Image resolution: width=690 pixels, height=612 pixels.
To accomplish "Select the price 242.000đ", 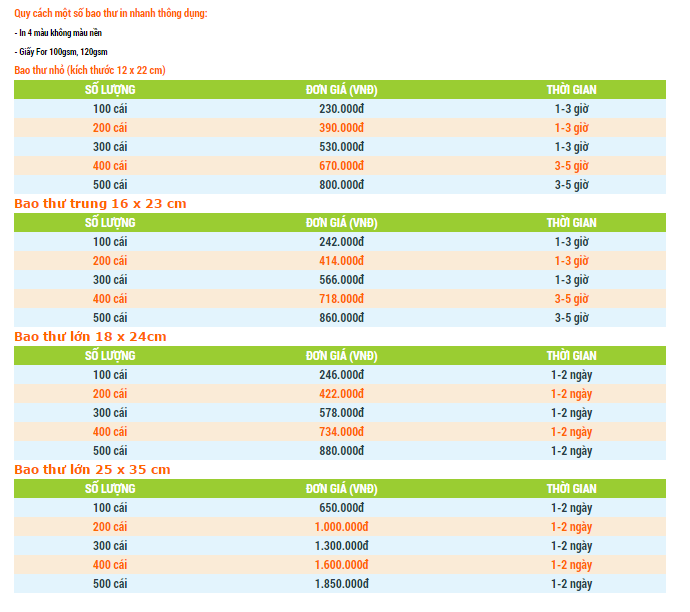I will [342, 242].
